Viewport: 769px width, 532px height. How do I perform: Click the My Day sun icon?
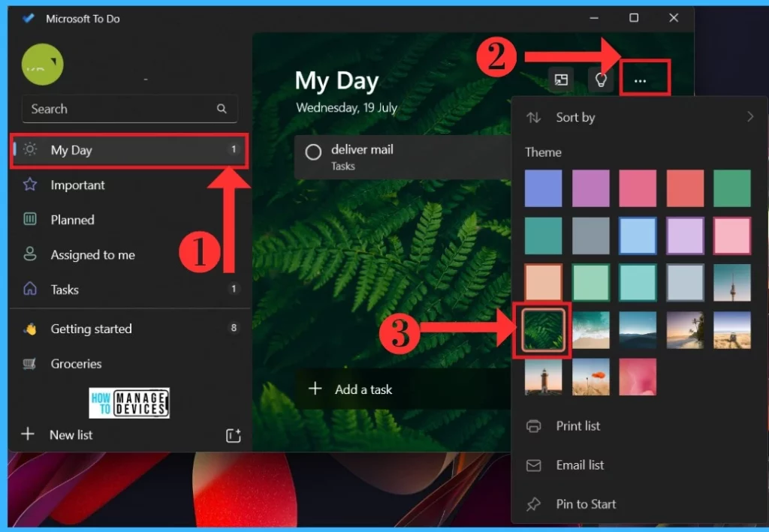click(x=30, y=149)
